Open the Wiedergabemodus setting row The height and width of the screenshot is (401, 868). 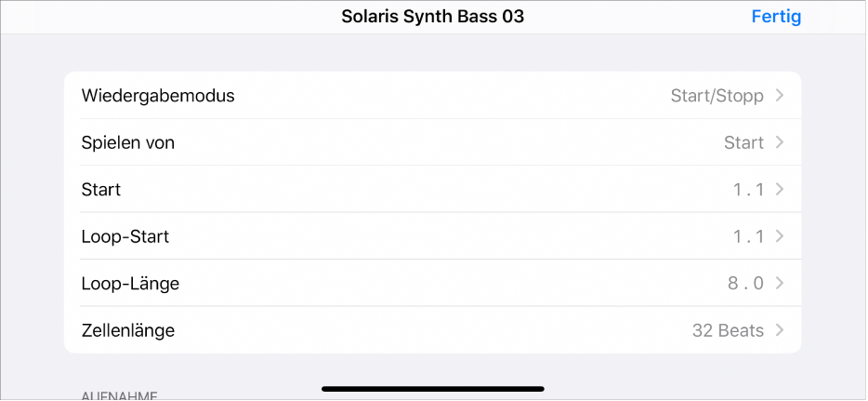[158, 96]
